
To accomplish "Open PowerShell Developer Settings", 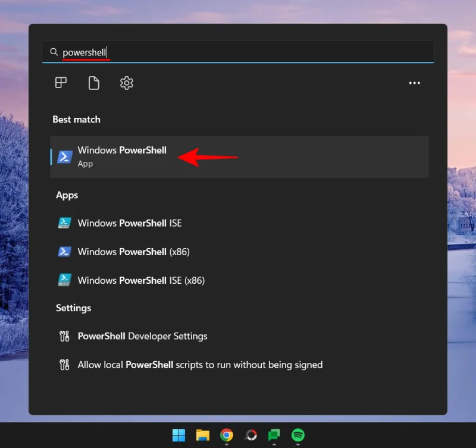I will point(142,336).
